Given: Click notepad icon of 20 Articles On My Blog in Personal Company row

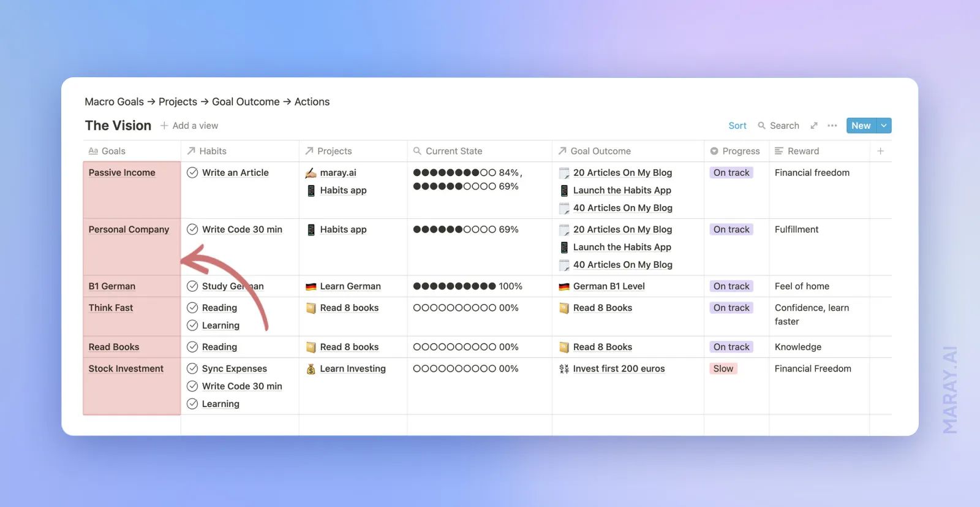Looking at the screenshot, I should pyautogui.click(x=564, y=230).
